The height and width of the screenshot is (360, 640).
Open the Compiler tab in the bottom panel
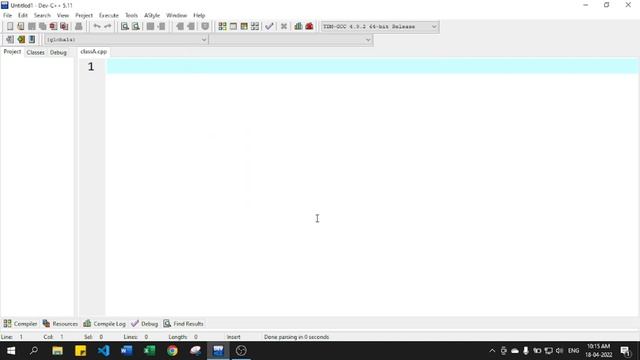pos(20,324)
